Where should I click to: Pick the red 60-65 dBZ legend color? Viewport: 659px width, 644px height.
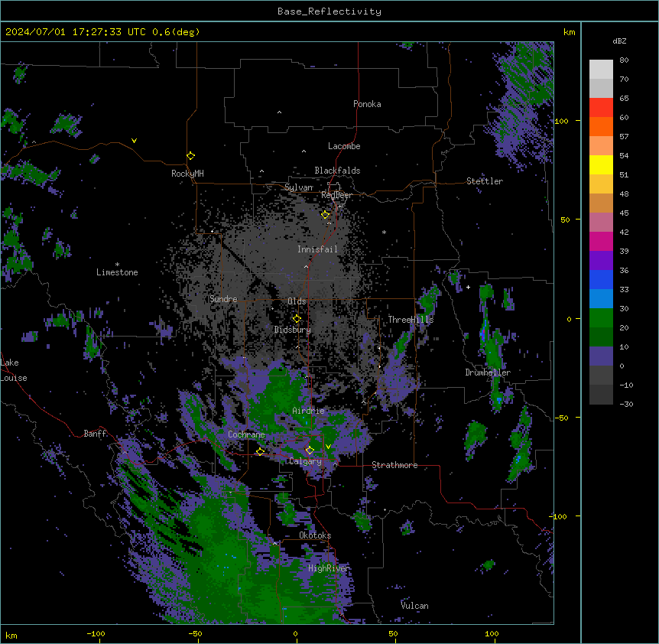click(601, 108)
